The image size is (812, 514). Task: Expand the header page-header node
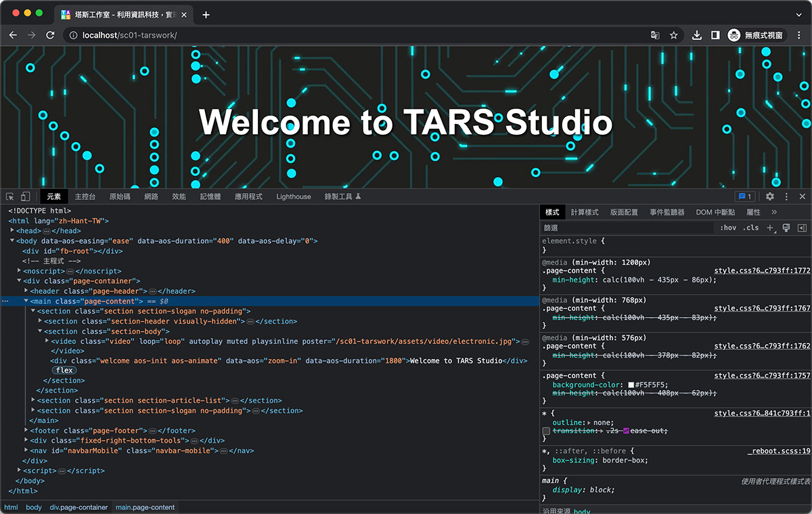click(x=26, y=291)
